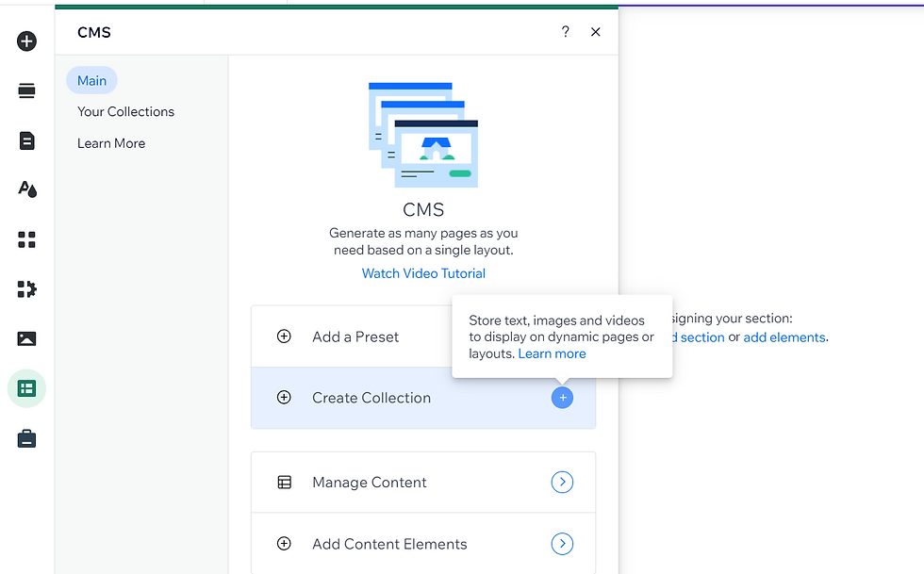Expand Add Content Elements using its arrow
Image resolution: width=924 pixels, height=574 pixels.
tap(562, 544)
